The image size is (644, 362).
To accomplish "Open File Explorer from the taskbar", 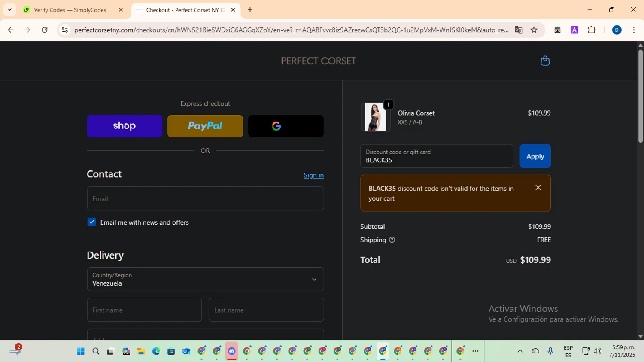I will coord(141,351).
